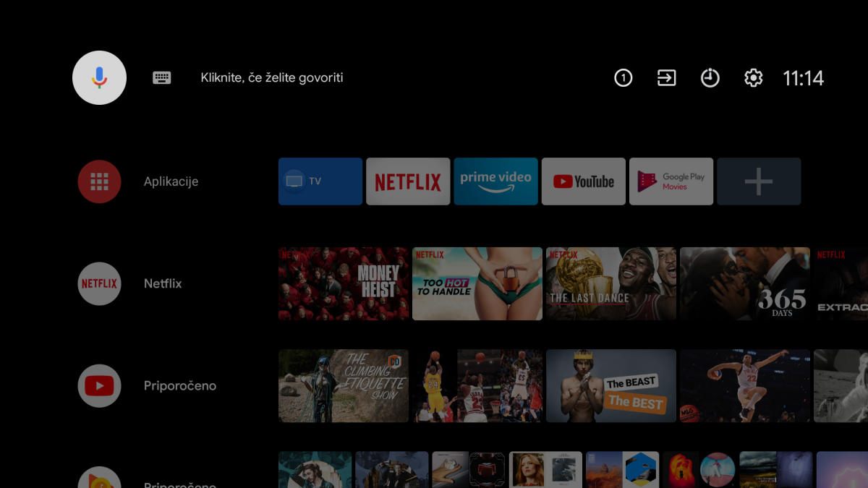Screen dimensions: 868x488
Task: Play the number 22 dunk video
Action: tap(745, 386)
